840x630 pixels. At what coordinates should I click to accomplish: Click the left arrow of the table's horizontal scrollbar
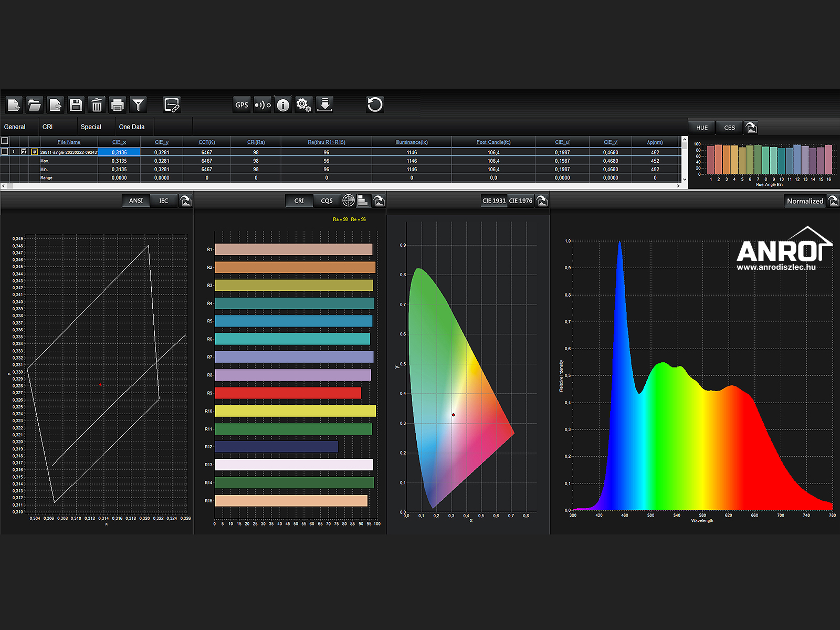pyautogui.click(x=4, y=186)
